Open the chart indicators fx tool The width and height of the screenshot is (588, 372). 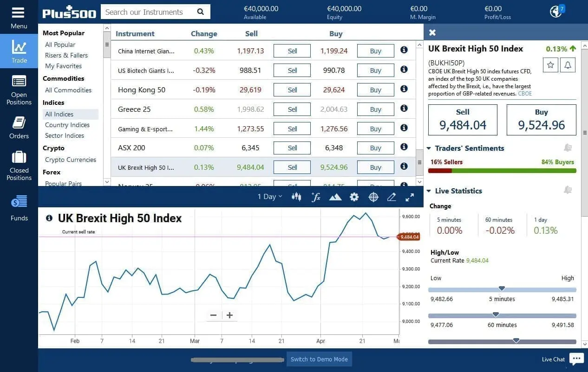pyautogui.click(x=316, y=197)
